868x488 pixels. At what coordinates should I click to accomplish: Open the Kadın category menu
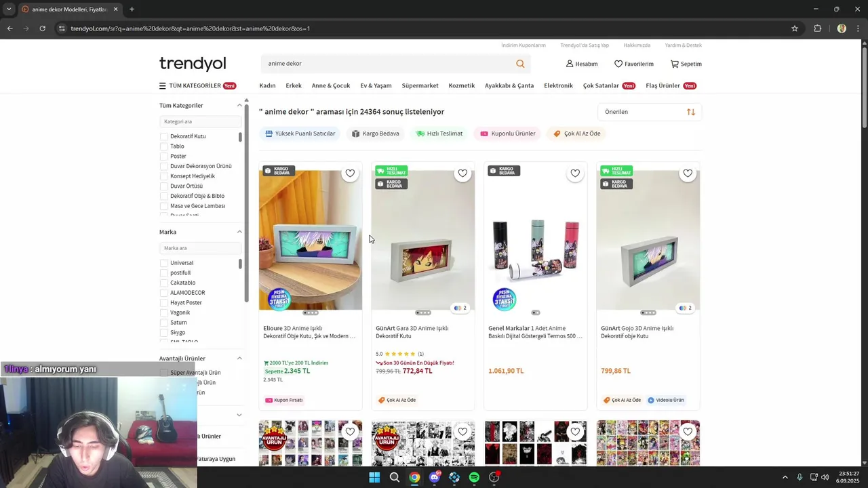click(x=267, y=86)
